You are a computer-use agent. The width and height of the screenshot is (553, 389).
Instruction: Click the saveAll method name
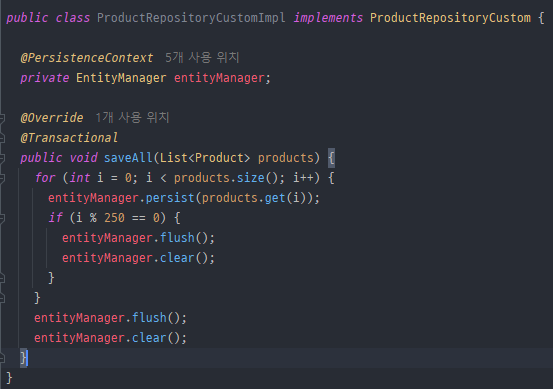[128, 158]
